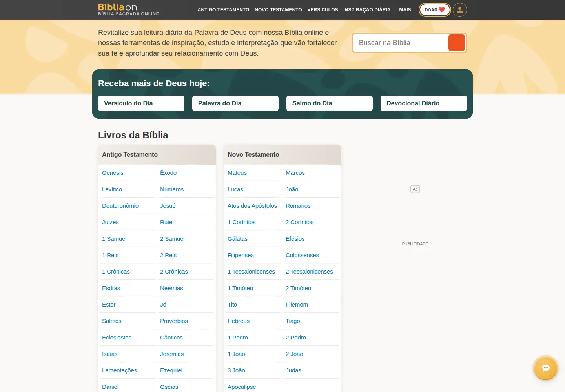This screenshot has height=392, width=565.
Task: Open Antigo Testamento in the top navigation
Action: pos(223,10)
